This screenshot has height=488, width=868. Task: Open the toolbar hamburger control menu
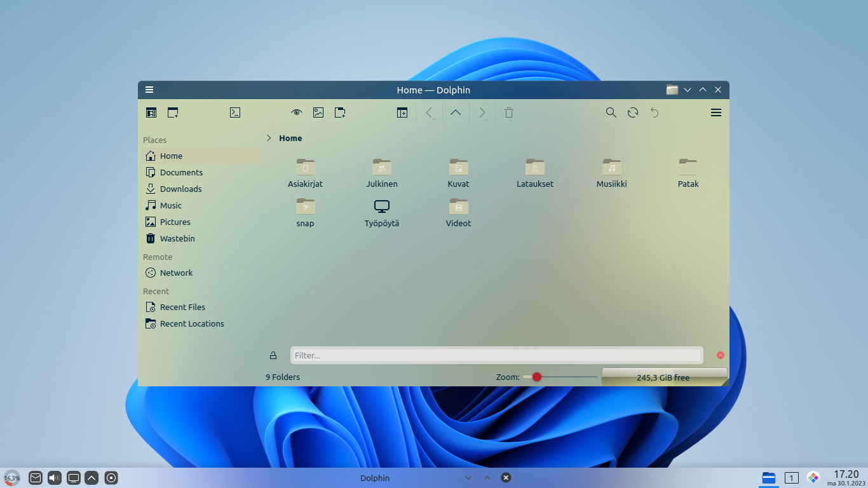(x=716, y=112)
